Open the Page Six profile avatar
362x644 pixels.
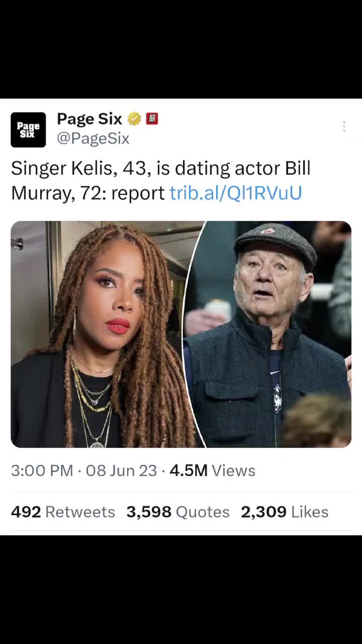[x=28, y=130]
